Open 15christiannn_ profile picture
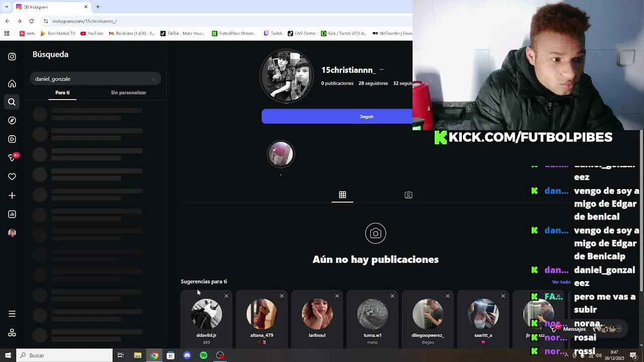 286,76
